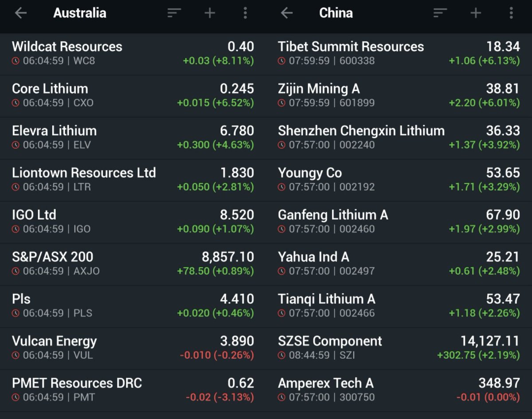Screen dimensions: 532x419
Task: Click Yahua Ind change +0.61 (+2.48%)
Action: tap(485, 271)
